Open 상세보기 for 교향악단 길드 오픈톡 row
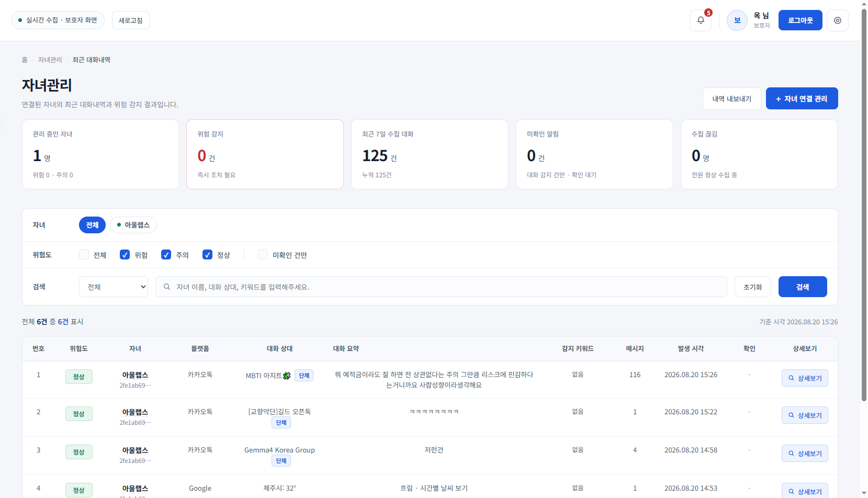The width and height of the screenshot is (868, 498). click(x=805, y=415)
